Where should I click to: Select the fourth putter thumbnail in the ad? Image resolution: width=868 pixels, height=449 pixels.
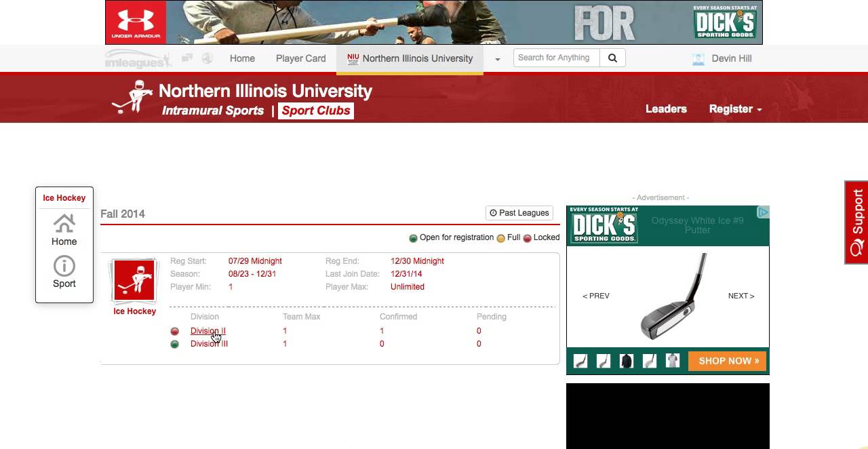(650, 361)
